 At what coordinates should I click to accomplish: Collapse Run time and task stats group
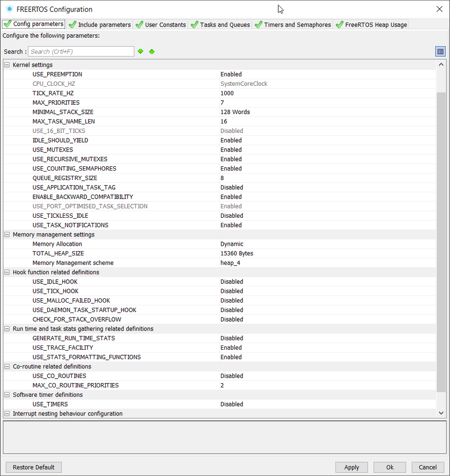[x=7, y=329]
